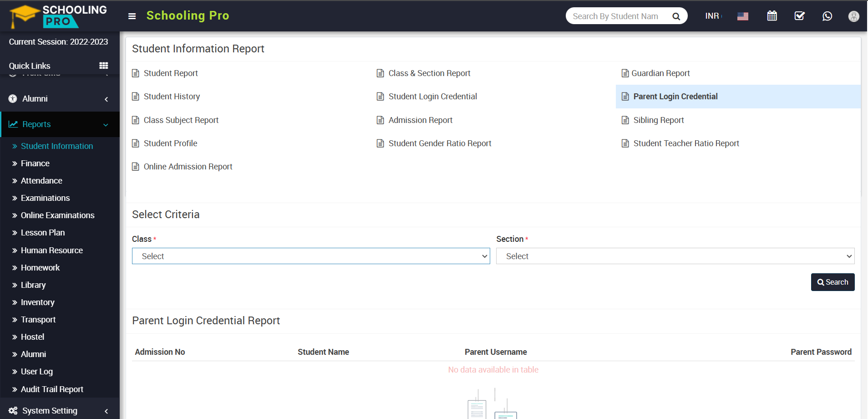Open Human Resource reports submenu
The height and width of the screenshot is (419, 868).
(x=51, y=250)
